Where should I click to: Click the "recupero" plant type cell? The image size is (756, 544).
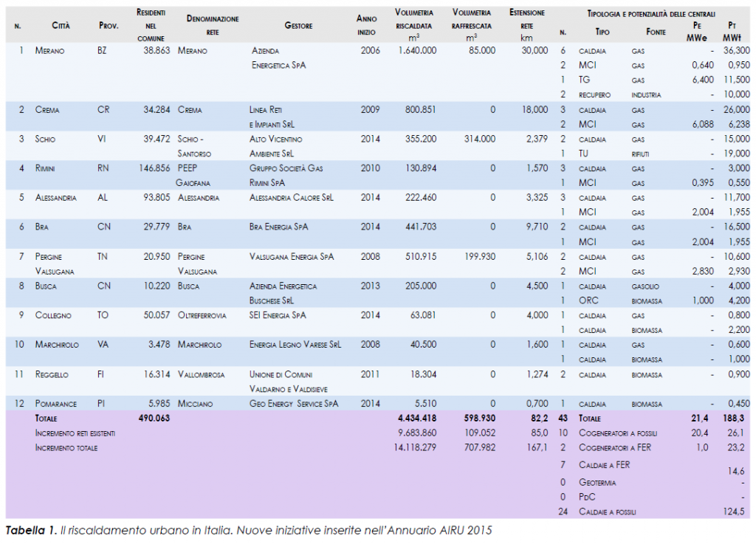594,95
